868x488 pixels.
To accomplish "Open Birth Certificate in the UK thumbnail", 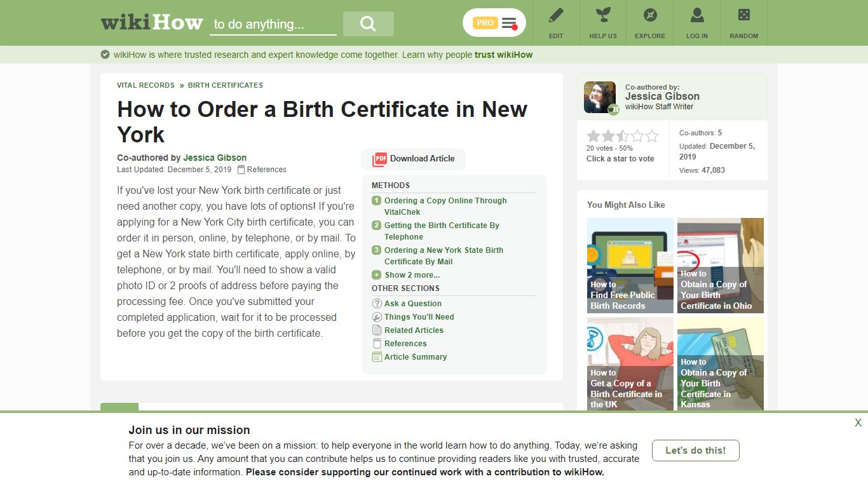I will (630, 365).
